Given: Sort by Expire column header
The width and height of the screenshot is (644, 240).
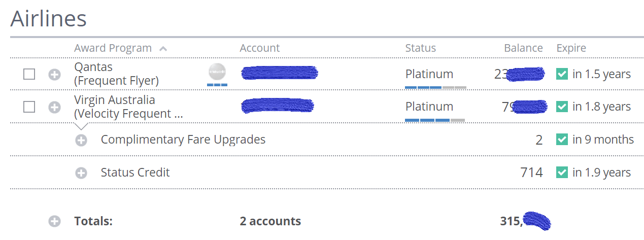Looking at the screenshot, I should coord(571,48).
